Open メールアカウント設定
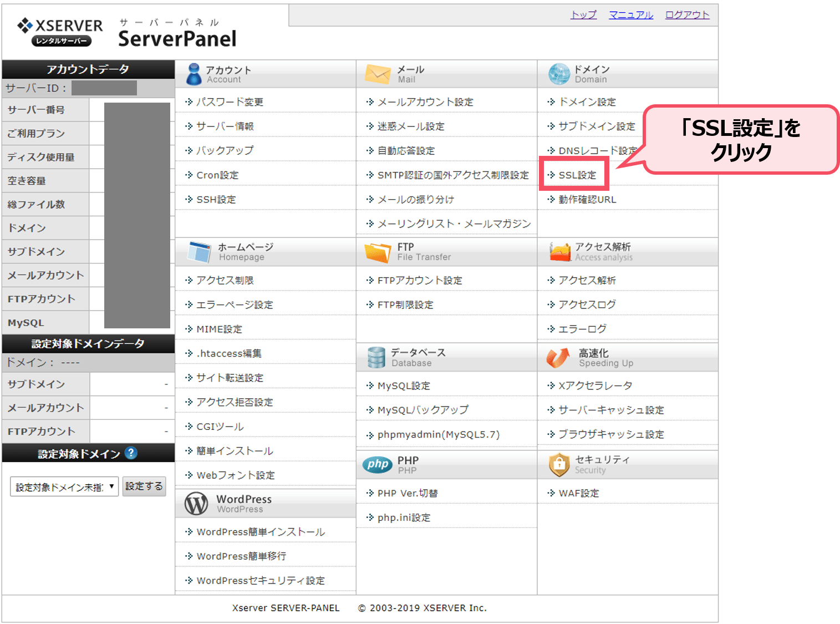Screen dimensions: 840x624 click(x=425, y=102)
